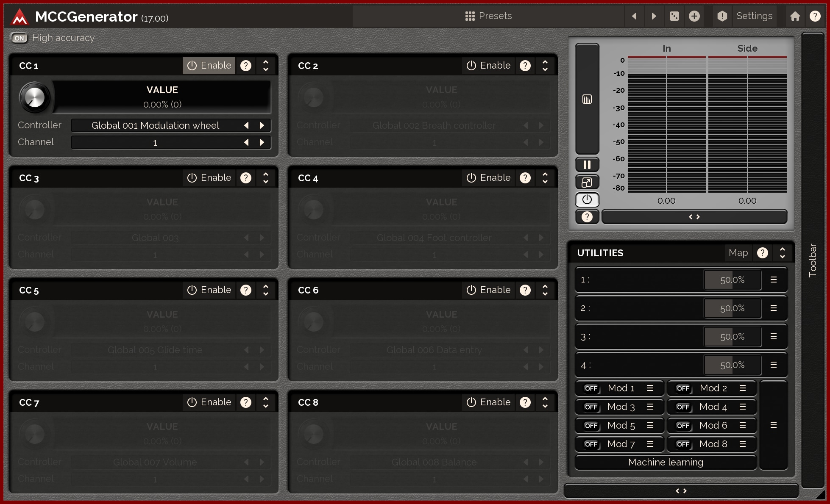Open the Mod 1 hamburger menu icon
Screen dimensions: 830x504
click(x=650, y=388)
